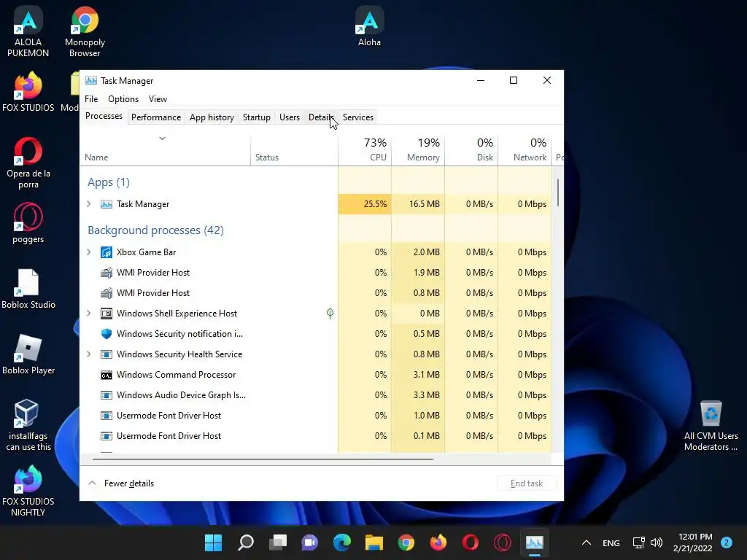Sort by Status column header

click(x=295, y=149)
